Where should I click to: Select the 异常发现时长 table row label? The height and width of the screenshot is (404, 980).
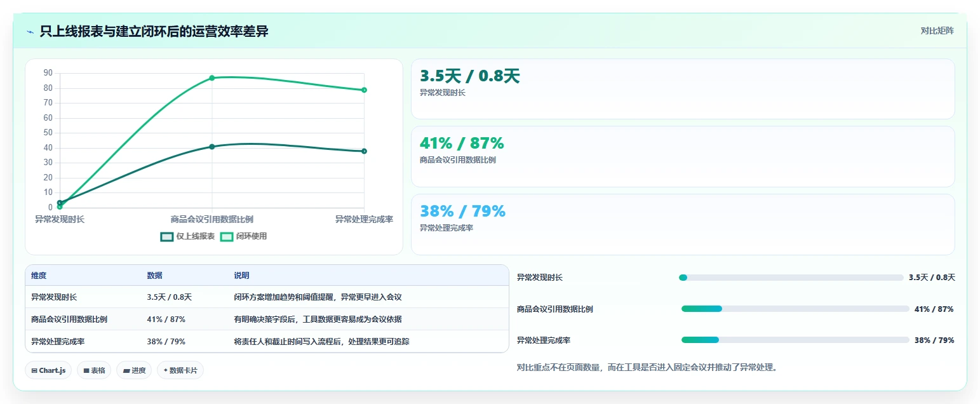click(x=54, y=297)
